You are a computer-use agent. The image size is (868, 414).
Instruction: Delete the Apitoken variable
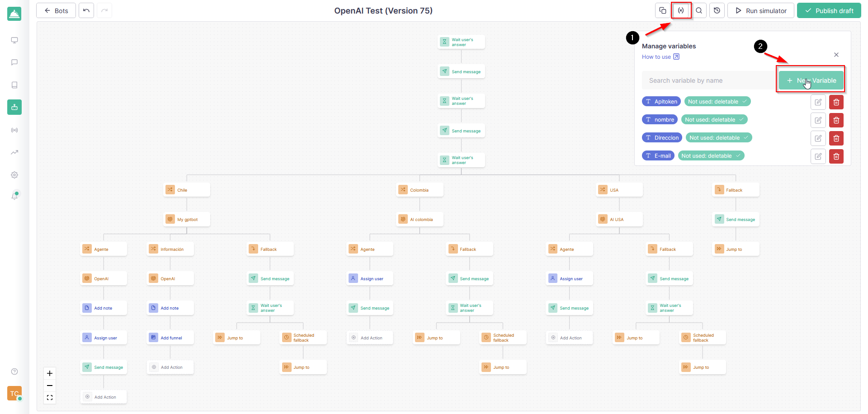pos(836,102)
